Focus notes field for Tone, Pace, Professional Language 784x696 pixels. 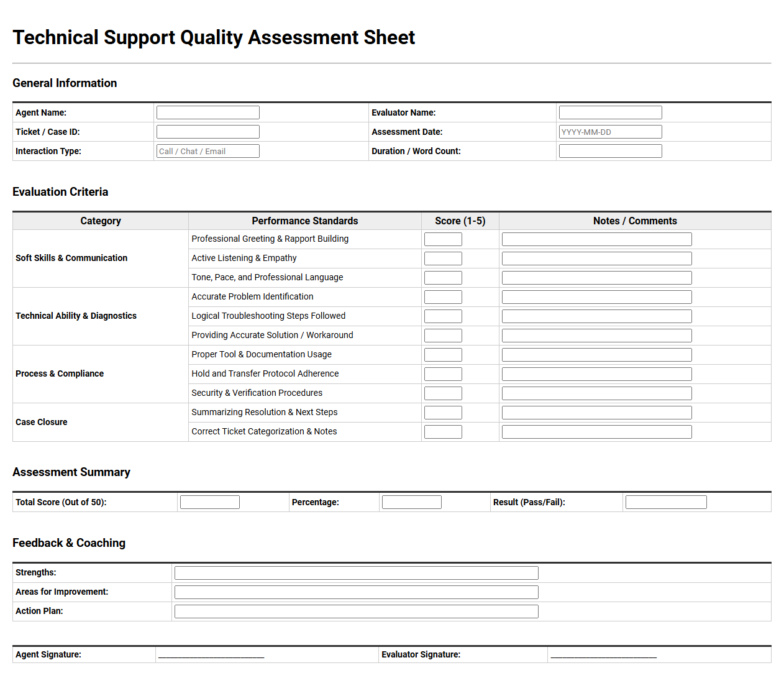point(597,278)
